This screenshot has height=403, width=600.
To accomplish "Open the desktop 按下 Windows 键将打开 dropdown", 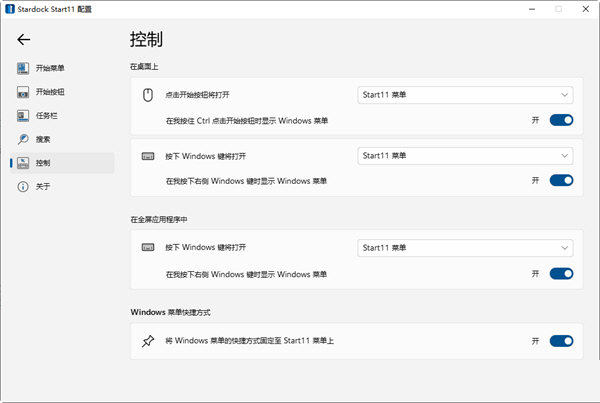I will coord(465,156).
